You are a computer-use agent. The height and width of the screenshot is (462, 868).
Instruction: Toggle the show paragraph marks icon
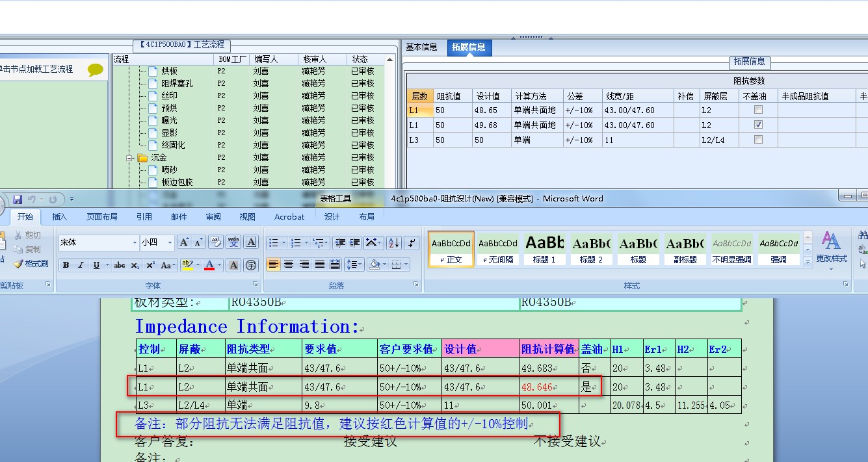(x=412, y=242)
